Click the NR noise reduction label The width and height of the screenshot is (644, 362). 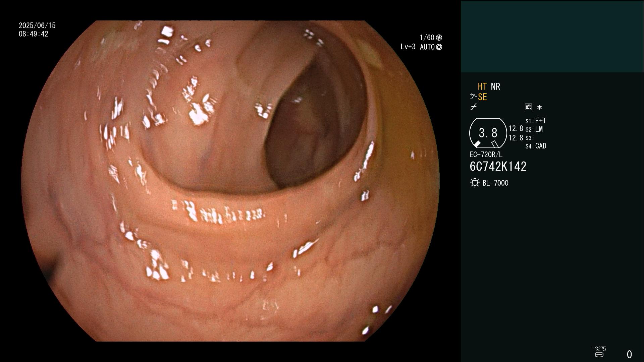495,86
